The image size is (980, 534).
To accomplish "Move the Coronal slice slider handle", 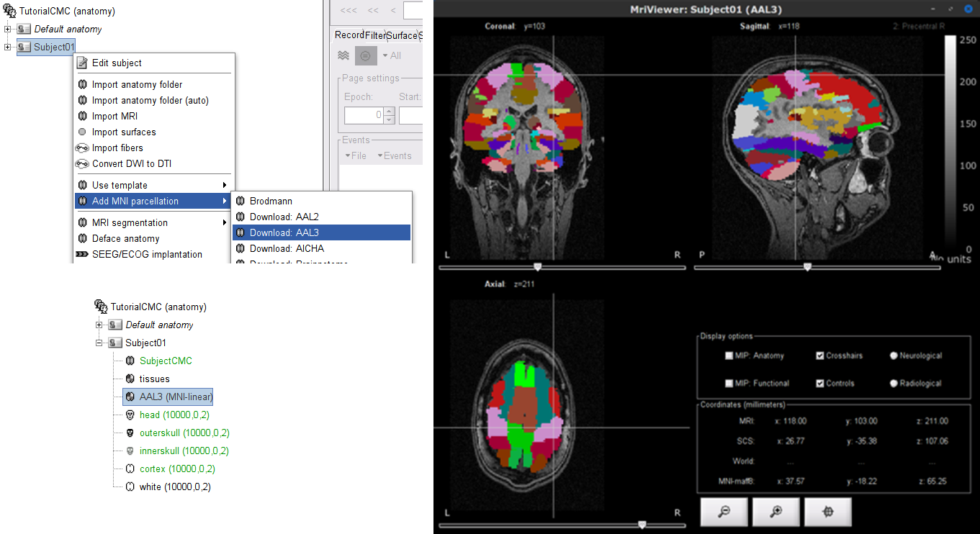I will pyautogui.click(x=537, y=266).
